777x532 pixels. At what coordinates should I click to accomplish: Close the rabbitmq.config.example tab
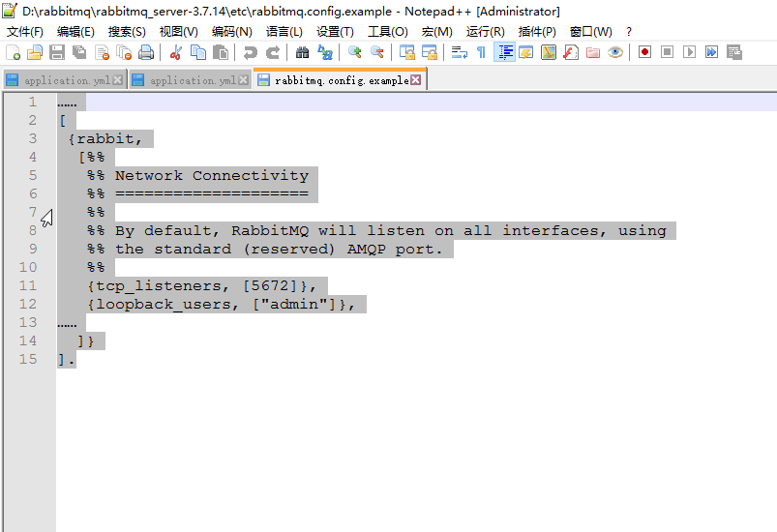[416, 79]
